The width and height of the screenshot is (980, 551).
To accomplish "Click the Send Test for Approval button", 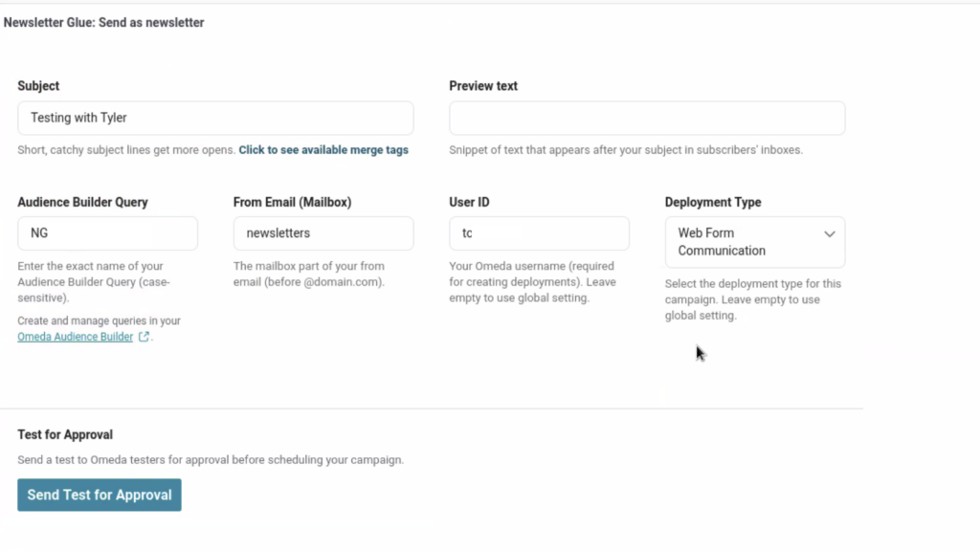I will [x=100, y=495].
